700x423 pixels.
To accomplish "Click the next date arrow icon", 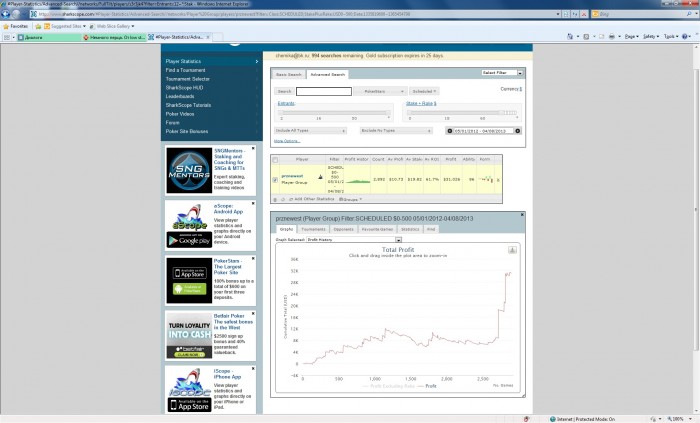I will coord(517,131).
